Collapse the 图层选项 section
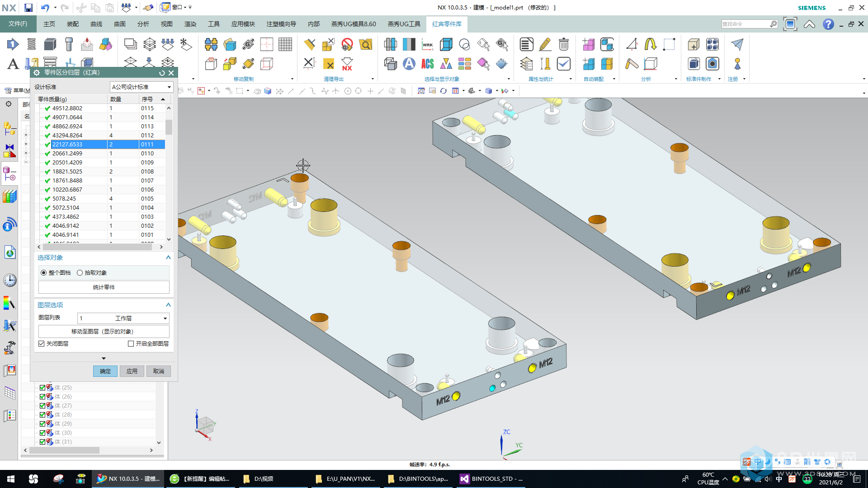 (x=168, y=305)
